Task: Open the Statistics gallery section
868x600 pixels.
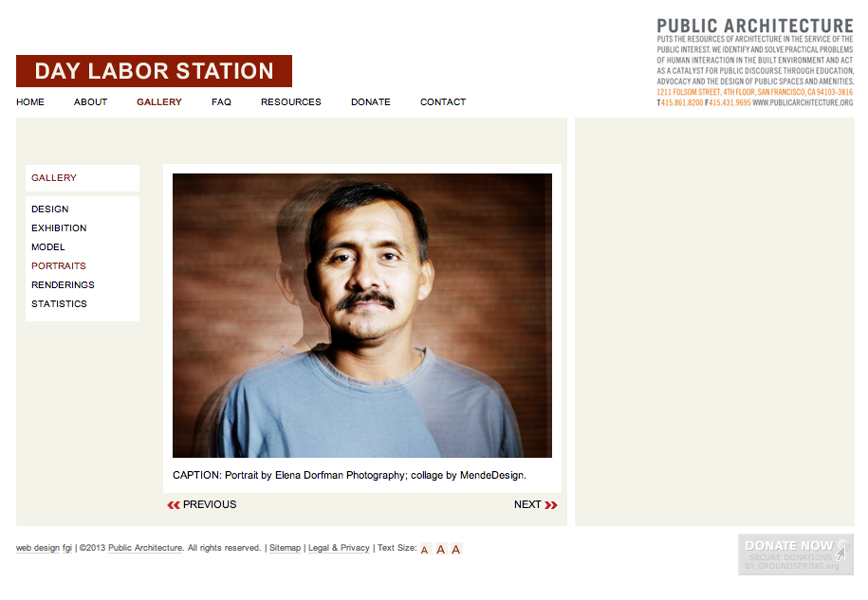Action: point(59,303)
